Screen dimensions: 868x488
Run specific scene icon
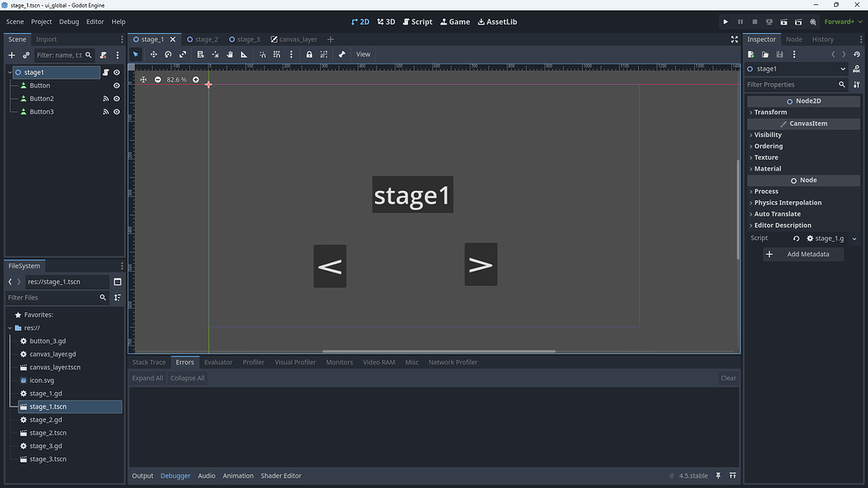pos(798,21)
